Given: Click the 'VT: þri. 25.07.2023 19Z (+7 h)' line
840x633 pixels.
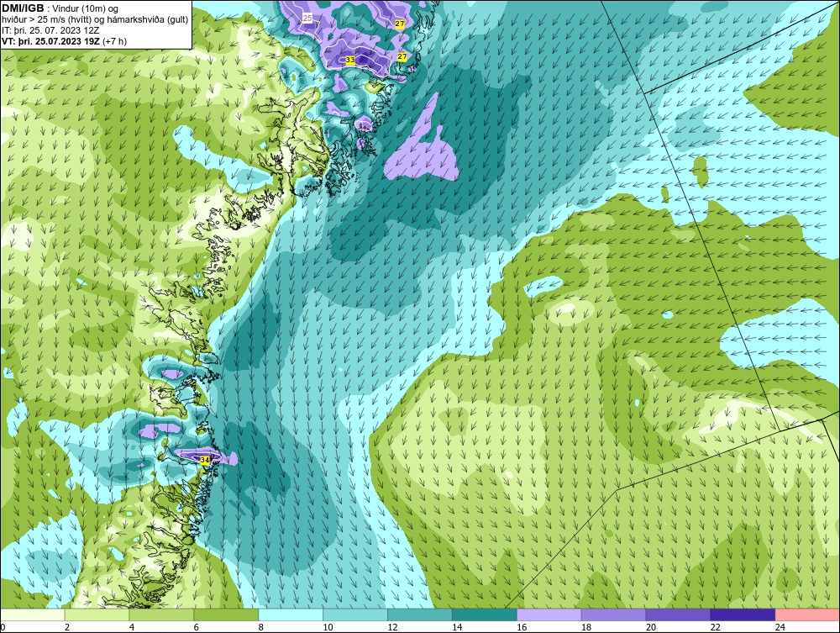Looking at the screenshot, I should 65,41.
